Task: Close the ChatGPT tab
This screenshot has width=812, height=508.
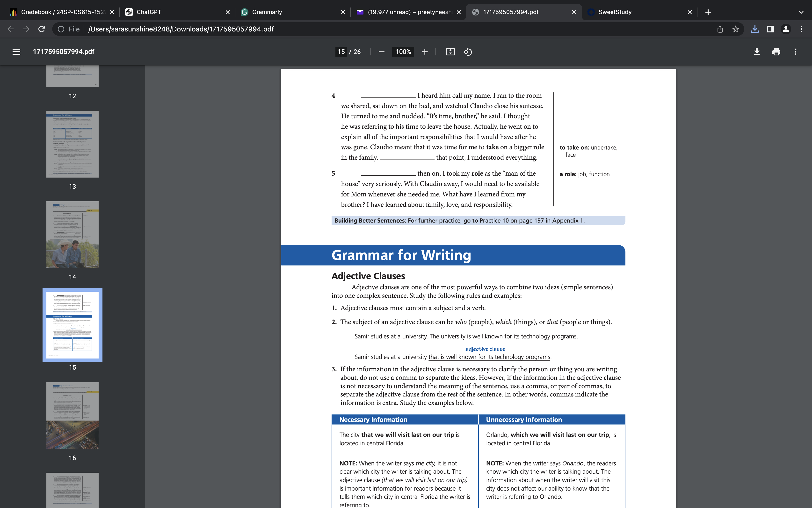Action: (227, 12)
